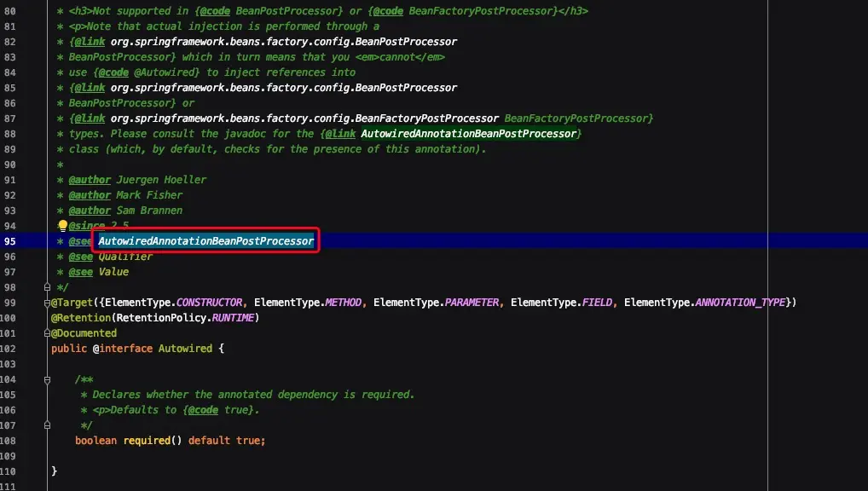Click the org.springframework BeanFactoryPostProcessor path on line 87

coord(304,118)
